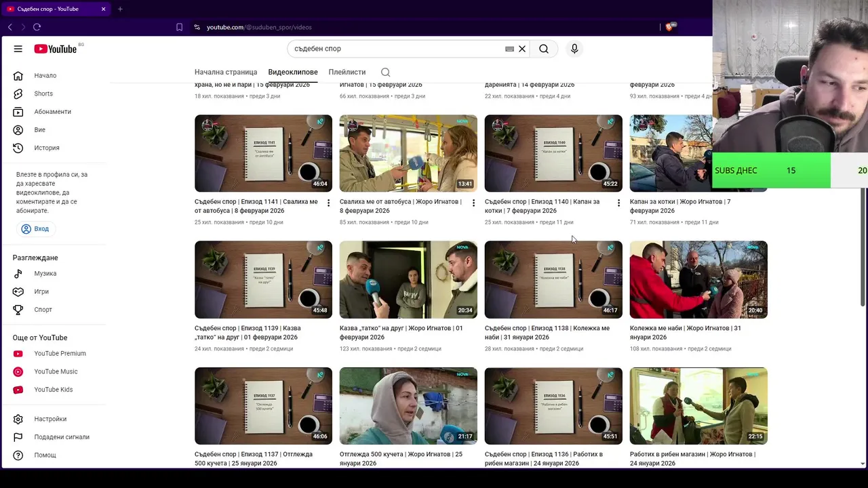Viewport: 868px width, 488px height.
Task: Open title Колежка ме наби Жоро Игнатов
Action: (686, 333)
